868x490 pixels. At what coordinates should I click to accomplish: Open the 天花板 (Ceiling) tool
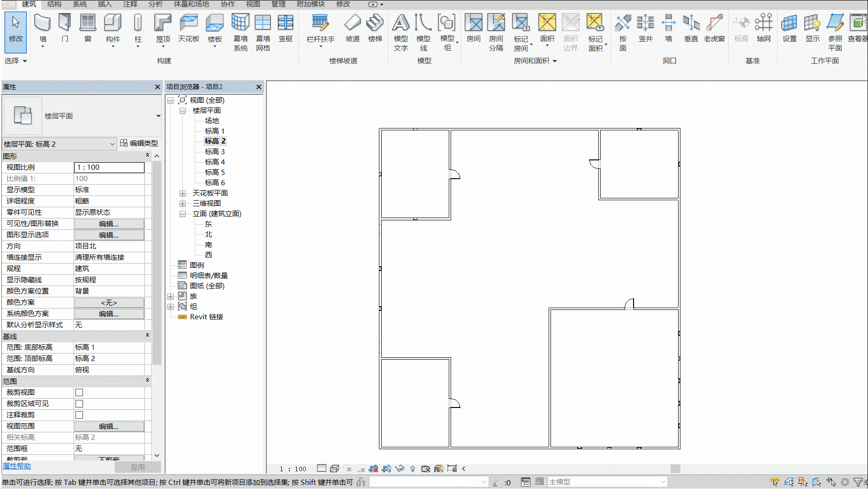point(189,23)
